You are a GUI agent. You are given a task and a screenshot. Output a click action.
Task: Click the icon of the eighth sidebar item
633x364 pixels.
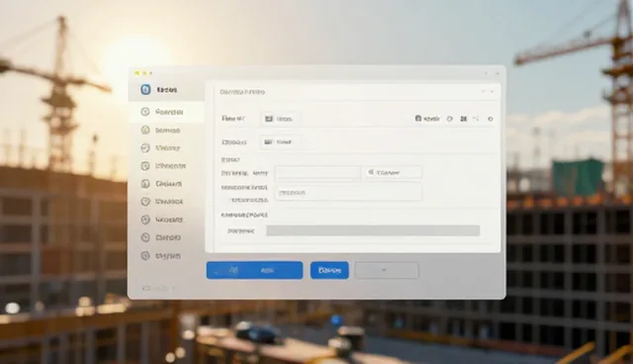pos(145,237)
